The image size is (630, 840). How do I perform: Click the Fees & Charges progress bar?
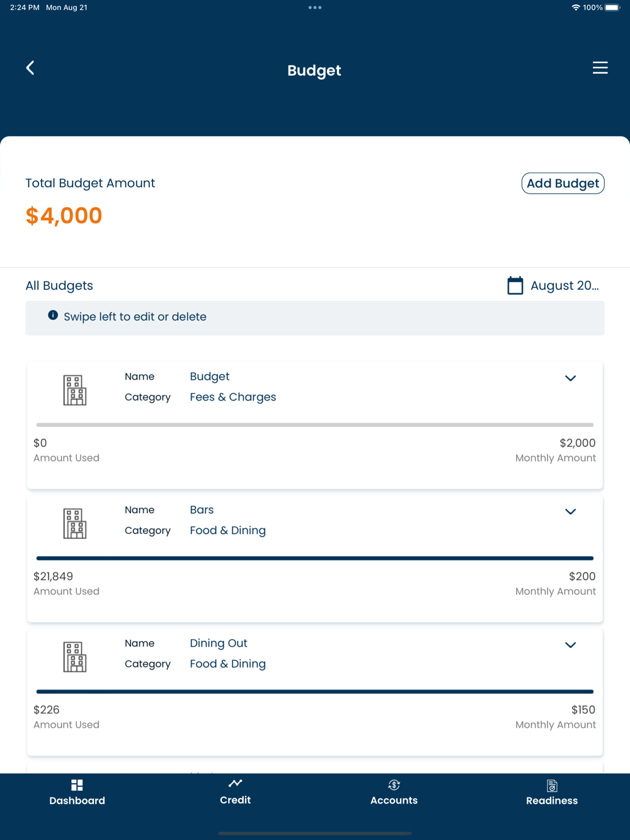pyautogui.click(x=315, y=425)
